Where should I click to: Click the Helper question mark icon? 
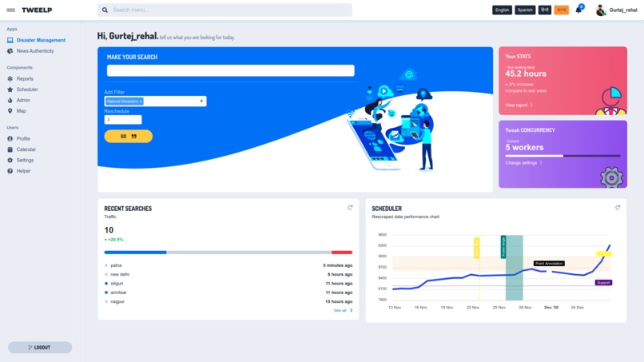[10, 171]
